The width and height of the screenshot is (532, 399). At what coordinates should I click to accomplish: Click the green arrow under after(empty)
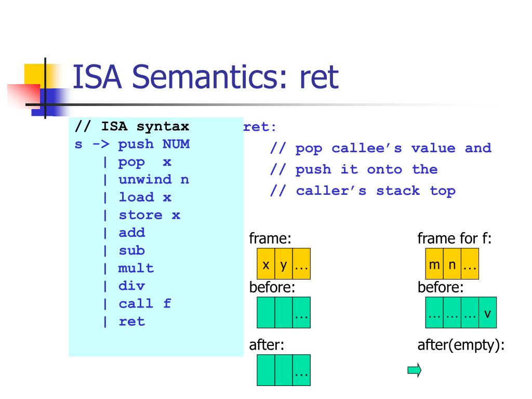click(414, 370)
